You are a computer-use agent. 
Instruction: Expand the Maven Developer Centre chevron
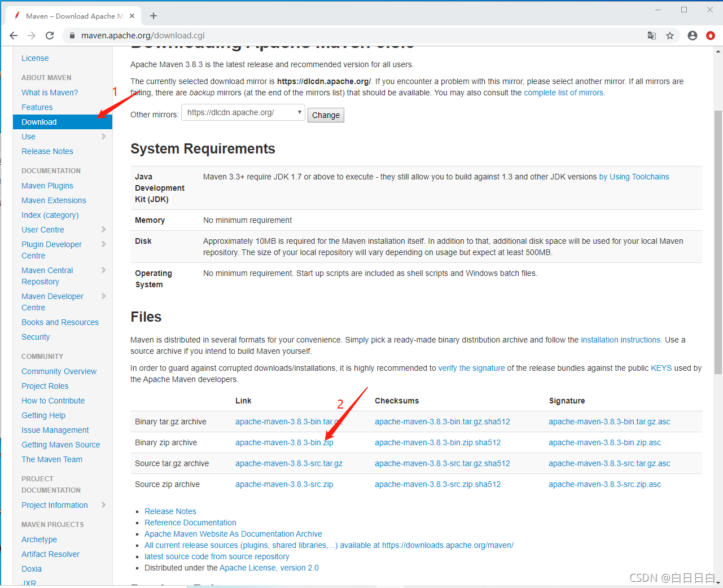coord(103,296)
